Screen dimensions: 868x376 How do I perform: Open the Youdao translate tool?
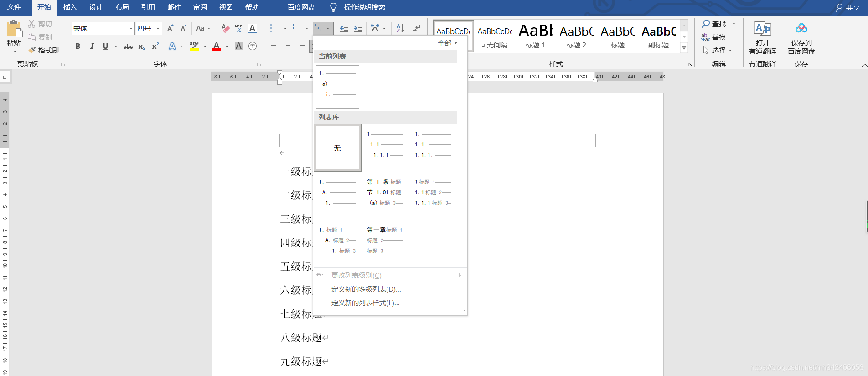coord(762,37)
